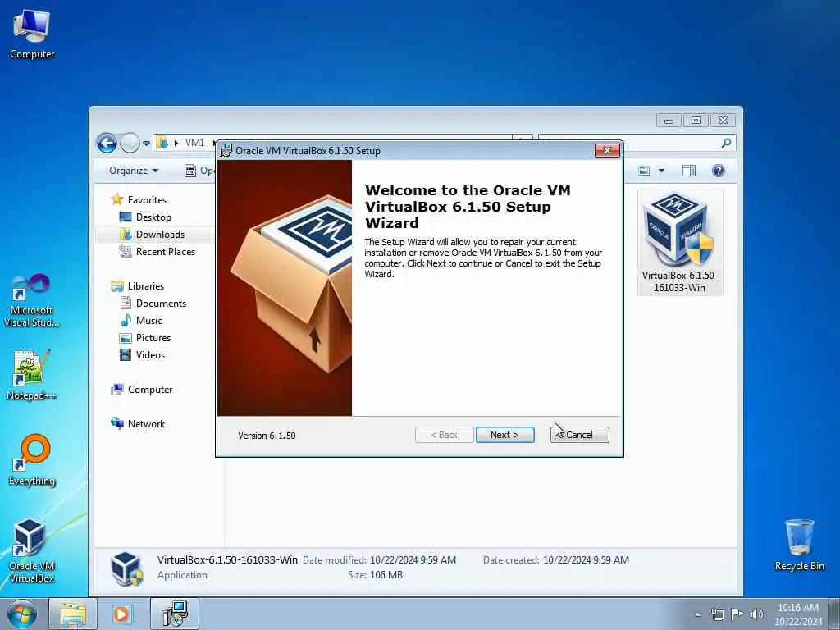Select Oracle VM VirtualBox desktop shortcut

click(32, 550)
